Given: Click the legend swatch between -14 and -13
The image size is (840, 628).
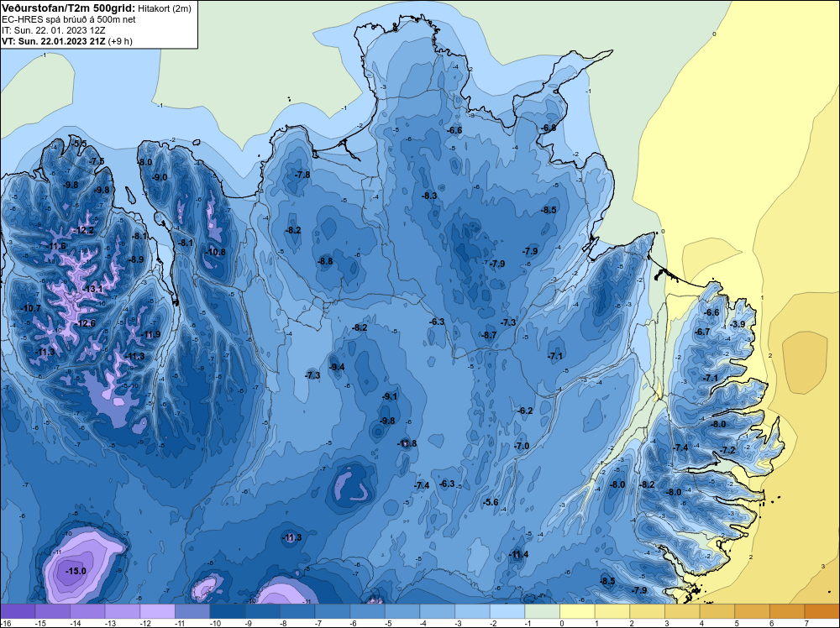Looking at the screenshot, I should click(x=87, y=611).
